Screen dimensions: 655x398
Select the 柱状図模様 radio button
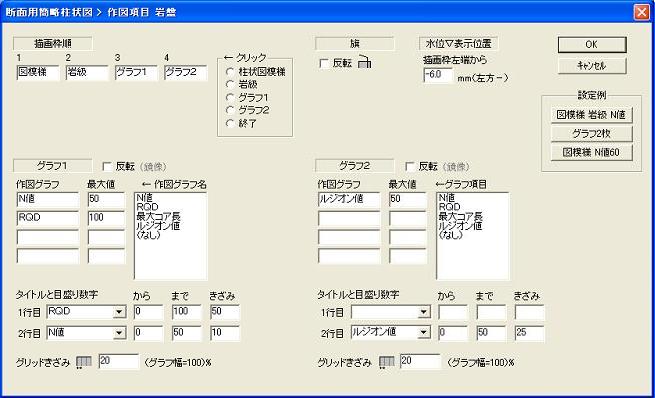(230, 72)
